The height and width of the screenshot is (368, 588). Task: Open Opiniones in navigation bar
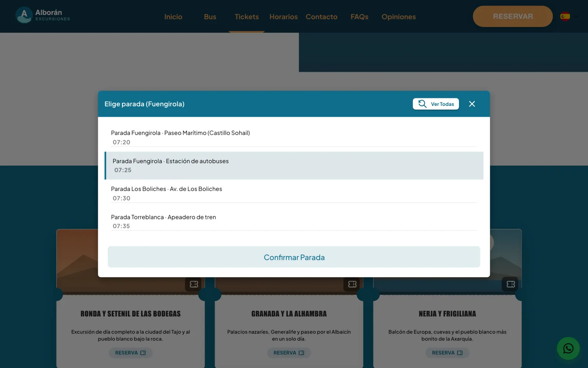coord(399,17)
